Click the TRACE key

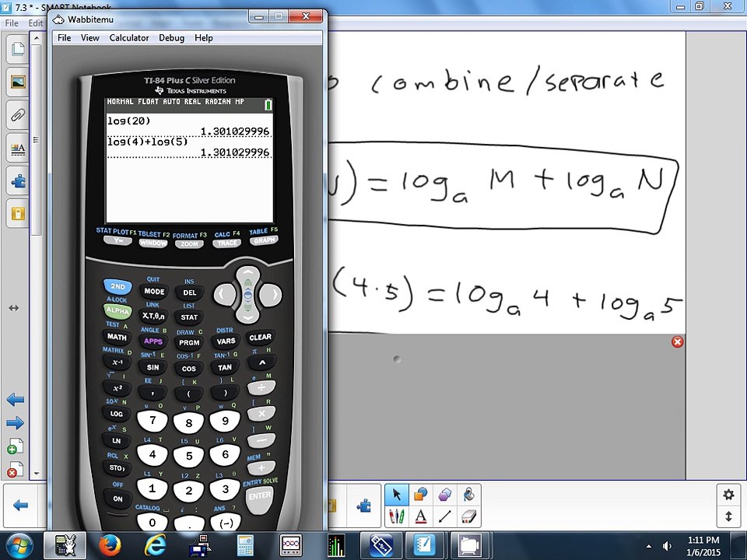tap(226, 243)
